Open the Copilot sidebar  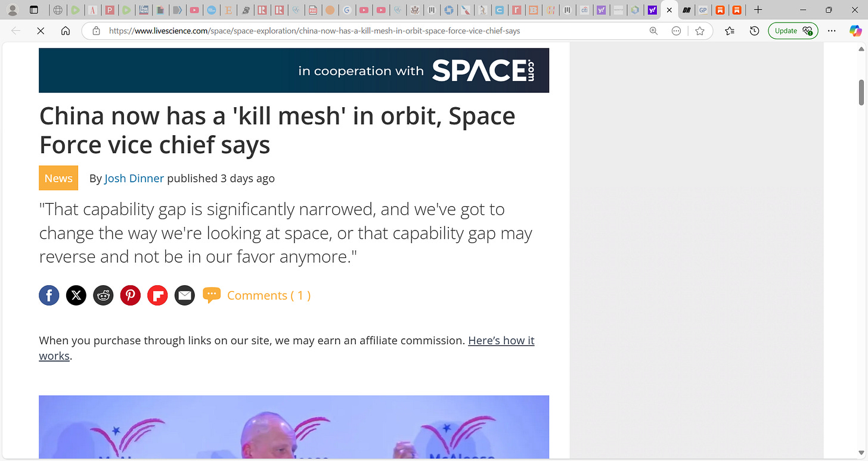click(x=855, y=31)
